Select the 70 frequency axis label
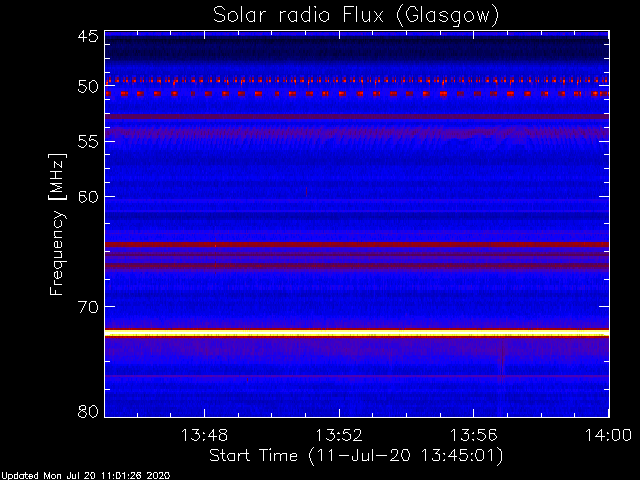The height and width of the screenshot is (480, 640). [88, 307]
